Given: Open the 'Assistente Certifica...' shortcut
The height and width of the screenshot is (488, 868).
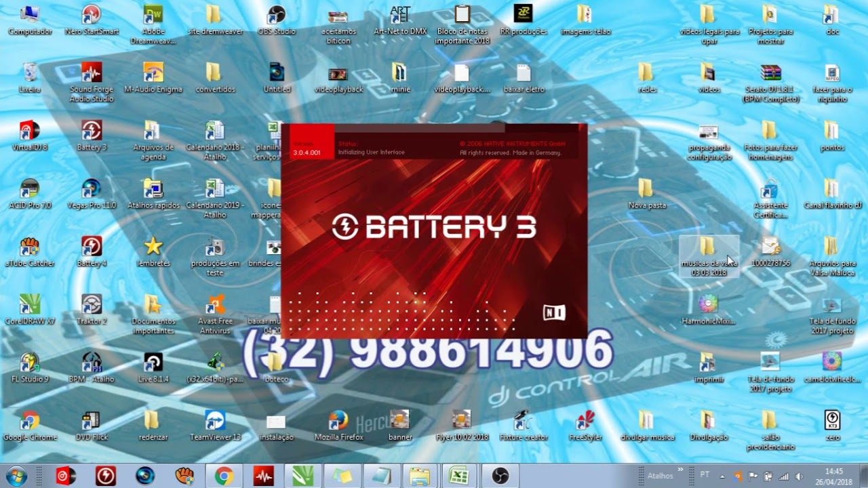Looking at the screenshot, I should point(771,199).
